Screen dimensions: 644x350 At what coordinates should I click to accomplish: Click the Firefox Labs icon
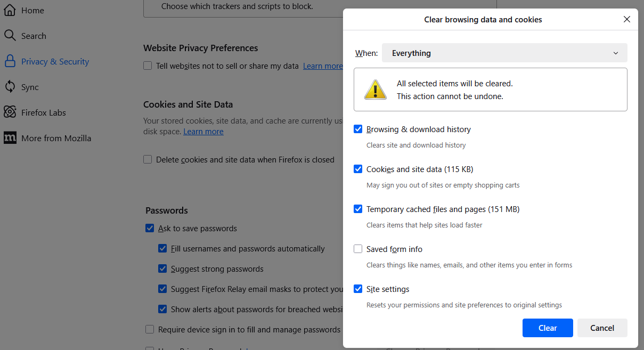(x=10, y=112)
